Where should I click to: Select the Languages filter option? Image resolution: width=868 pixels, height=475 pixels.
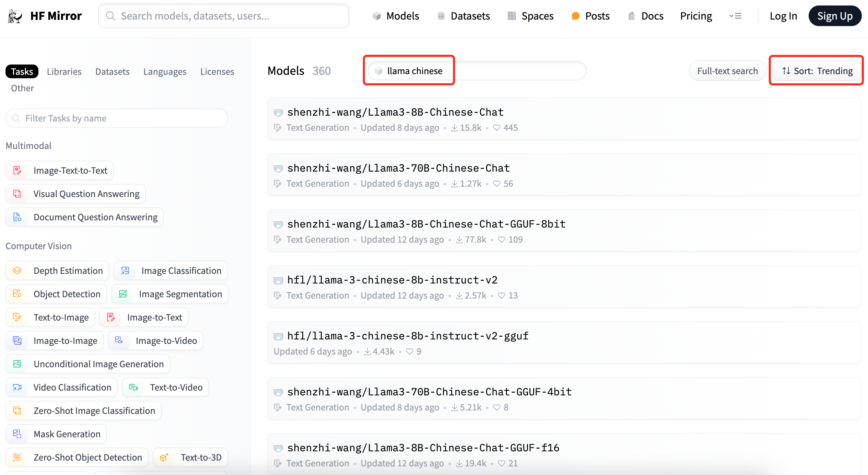[x=164, y=71]
